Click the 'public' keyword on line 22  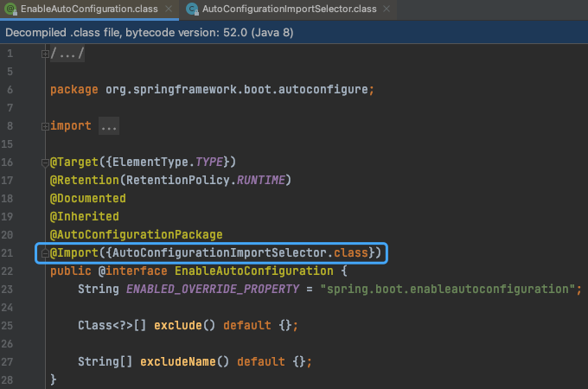point(71,271)
